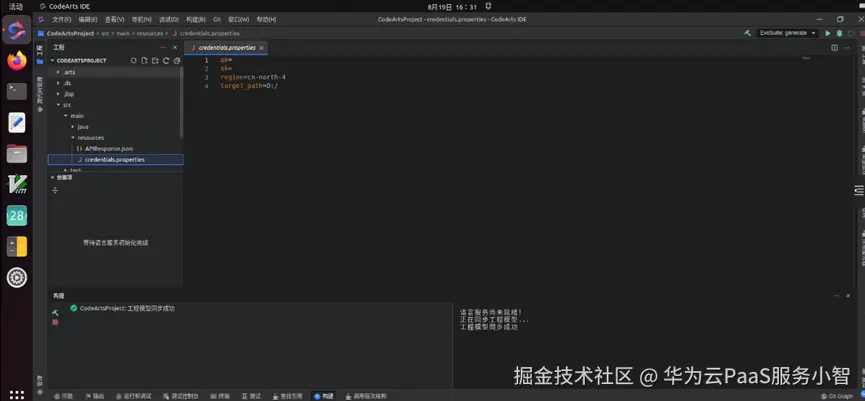Click the red stop icon in the build panel
865x401 pixels.
point(55,322)
